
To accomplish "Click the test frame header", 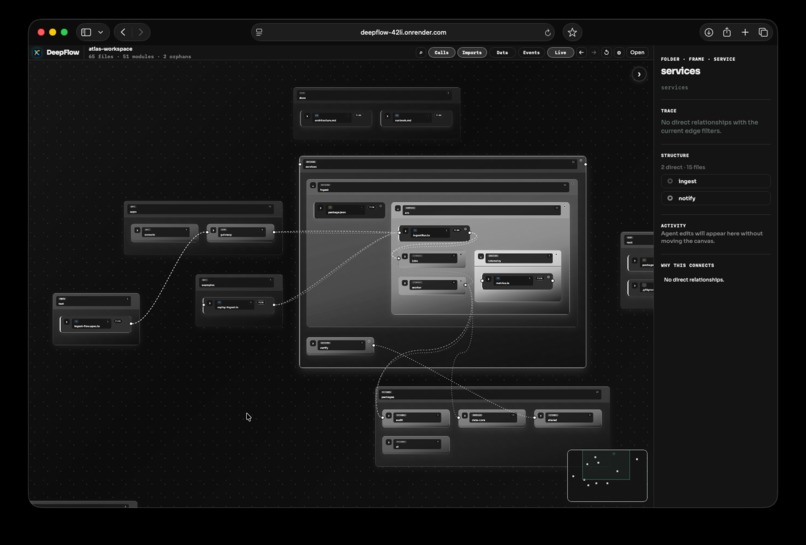I will click(96, 301).
